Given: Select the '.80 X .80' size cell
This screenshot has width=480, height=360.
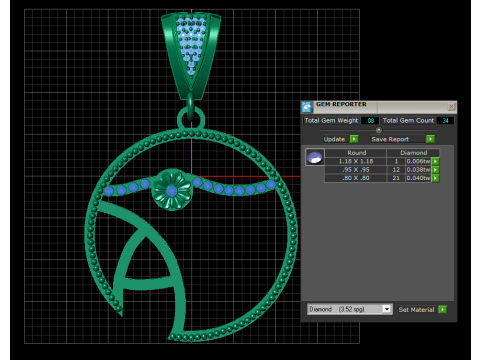Looking at the screenshot, I should 356,178.
